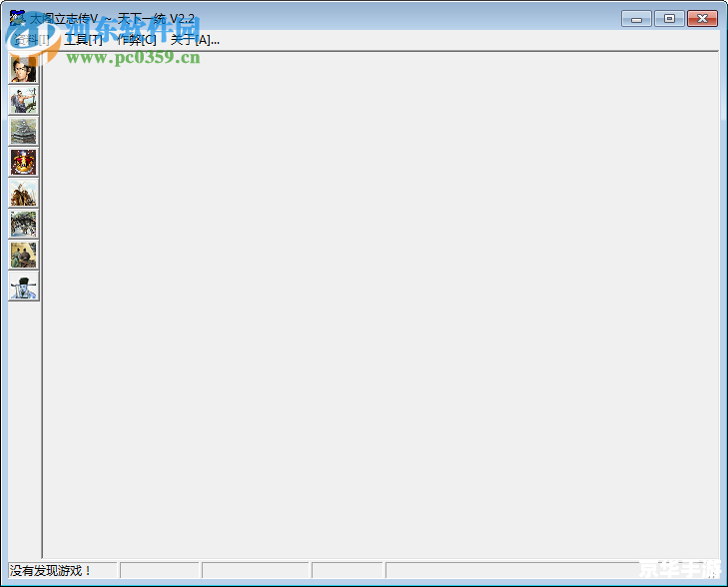Open the 资料[I] menu

(x=32, y=40)
